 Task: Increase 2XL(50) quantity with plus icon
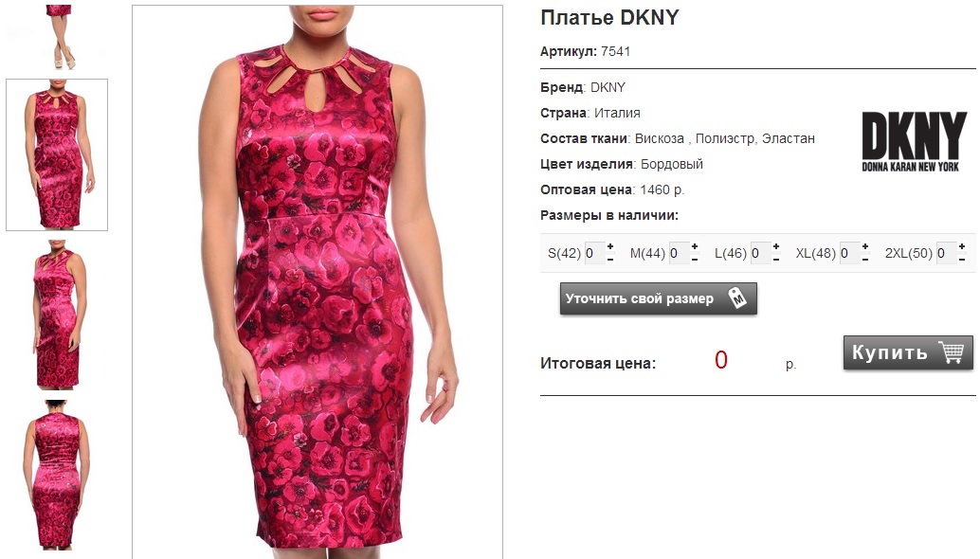(962, 246)
